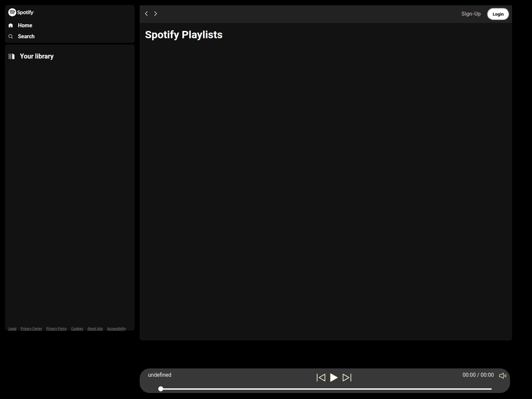Mute using the volume speaker icon
The image size is (532, 399).
pos(503,375)
